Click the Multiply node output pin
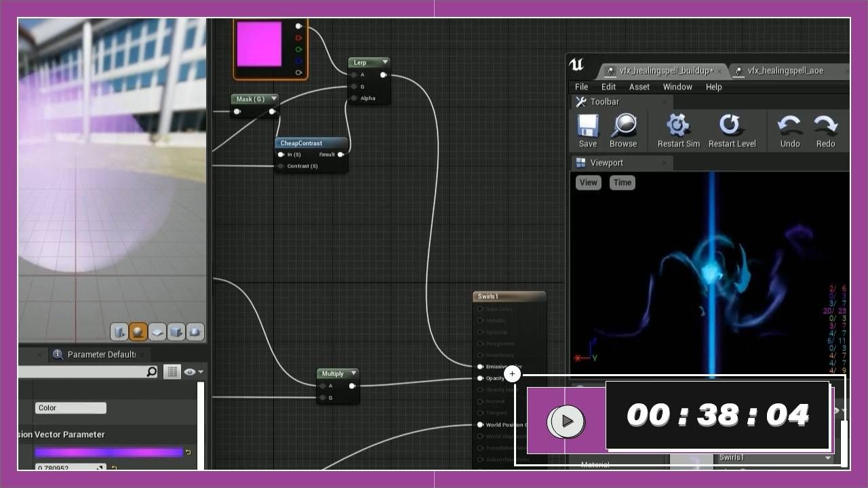Viewport: 868px width, 488px height. (352, 386)
